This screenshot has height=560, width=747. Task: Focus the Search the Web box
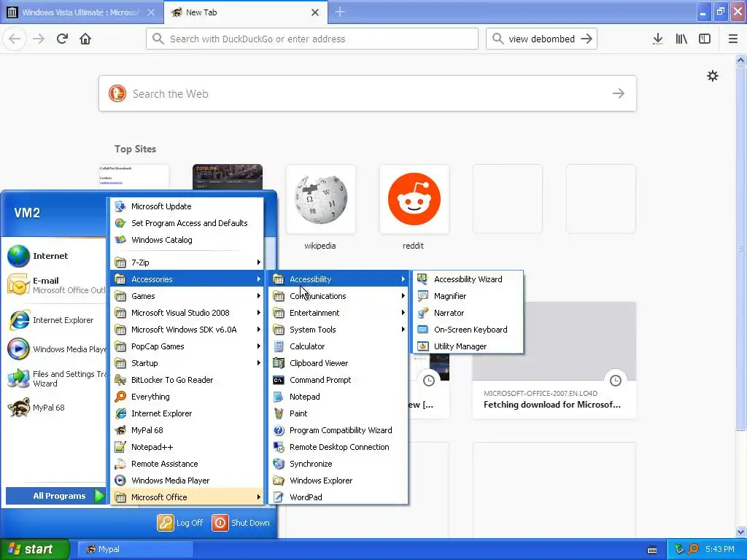coord(368,93)
